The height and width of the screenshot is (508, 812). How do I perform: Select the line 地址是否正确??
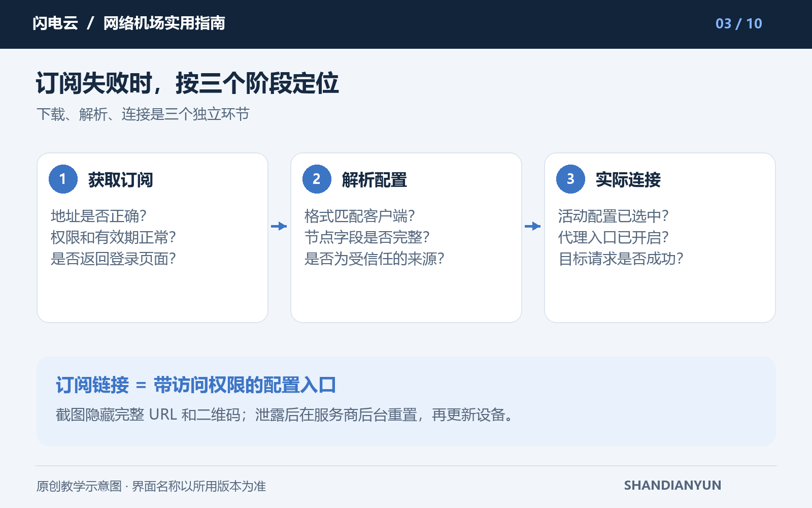tap(98, 216)
